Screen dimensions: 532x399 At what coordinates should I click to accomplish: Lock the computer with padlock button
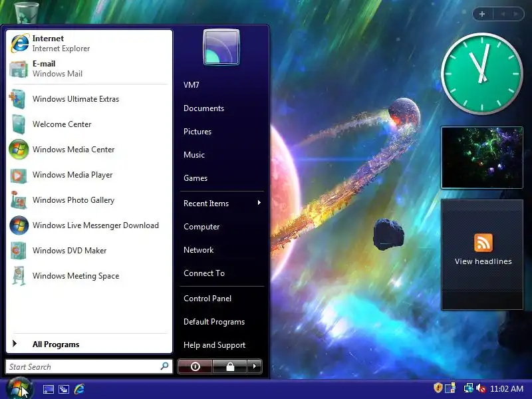229,366
